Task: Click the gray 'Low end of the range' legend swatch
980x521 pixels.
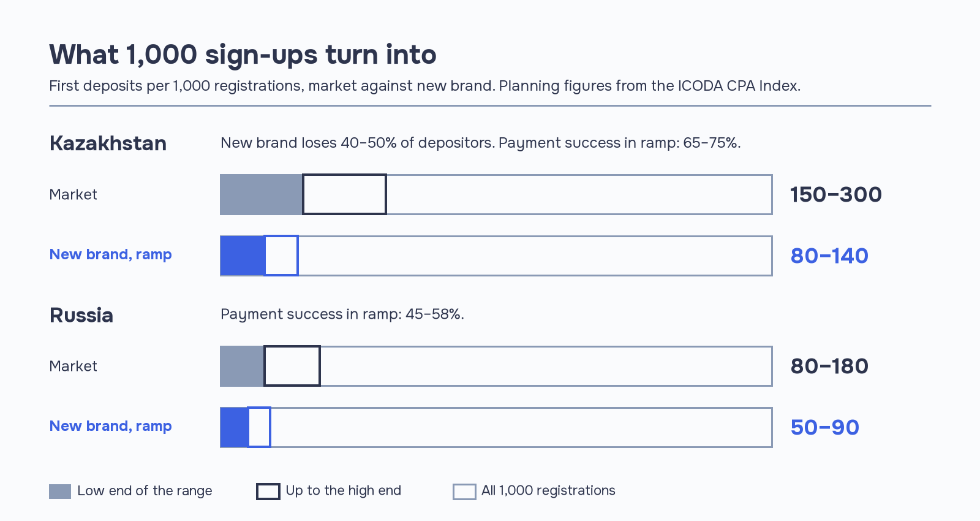Action: [x=60, y=491]
